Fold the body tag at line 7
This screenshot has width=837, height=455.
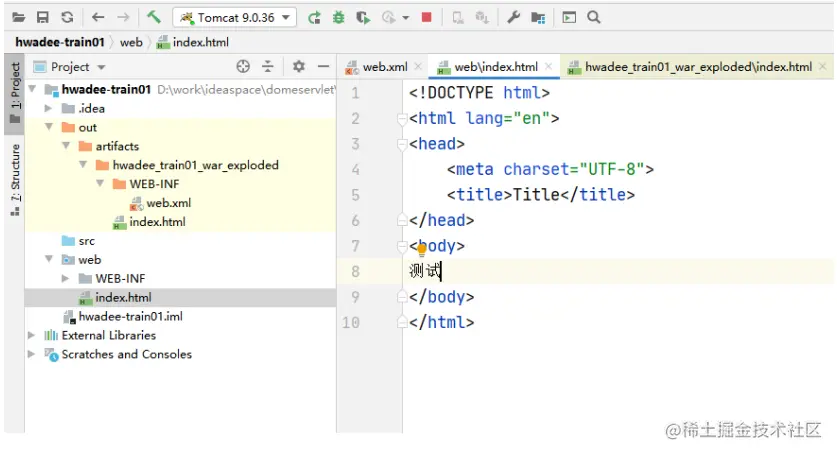pyautogui.click(x=402, y=246)
